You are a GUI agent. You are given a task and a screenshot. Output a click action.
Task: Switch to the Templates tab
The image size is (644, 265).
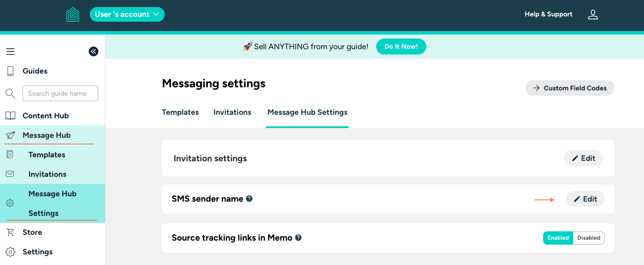(180, 112)
